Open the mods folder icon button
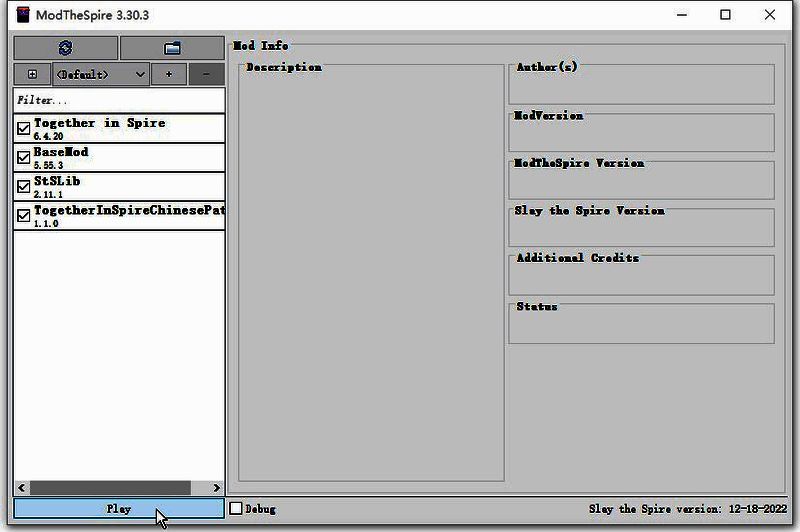 172,48
